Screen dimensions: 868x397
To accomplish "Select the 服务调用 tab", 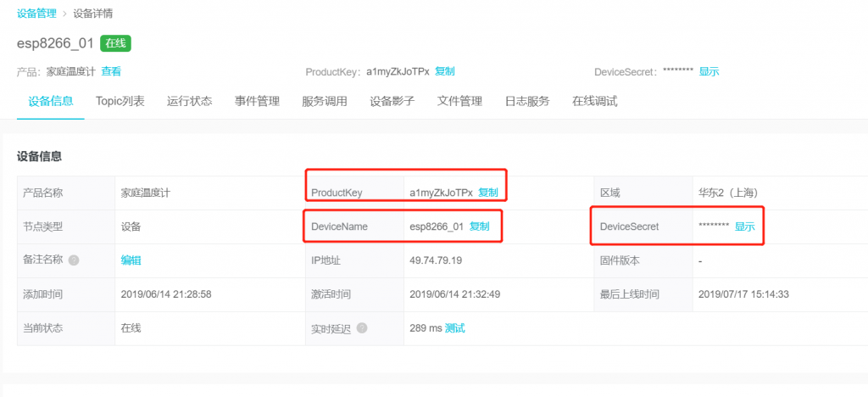I will click(325, 101).
